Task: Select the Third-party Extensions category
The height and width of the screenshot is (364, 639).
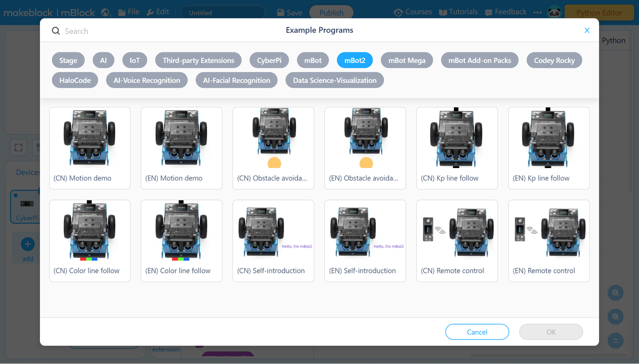Action: pos(199,60)
